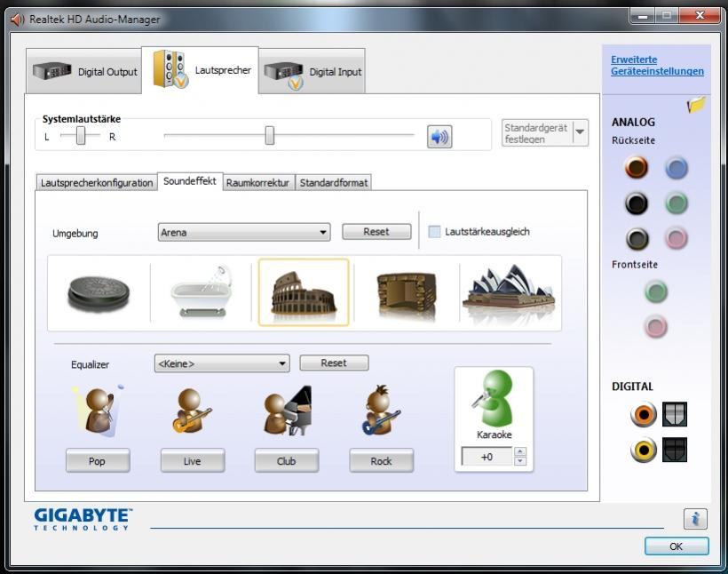Click the orange coaxial digital connector
The height and width of the screenshot is (574, 728).
643,414
